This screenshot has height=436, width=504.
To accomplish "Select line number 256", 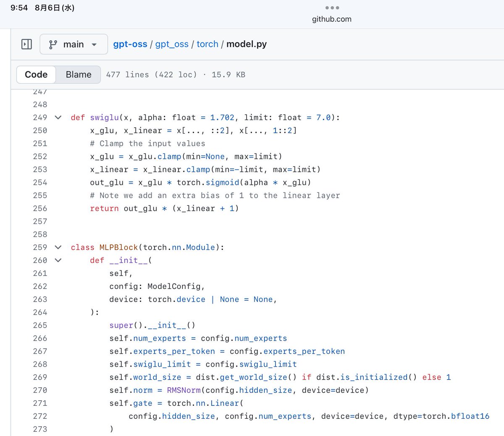I will [x=40, y=208].
